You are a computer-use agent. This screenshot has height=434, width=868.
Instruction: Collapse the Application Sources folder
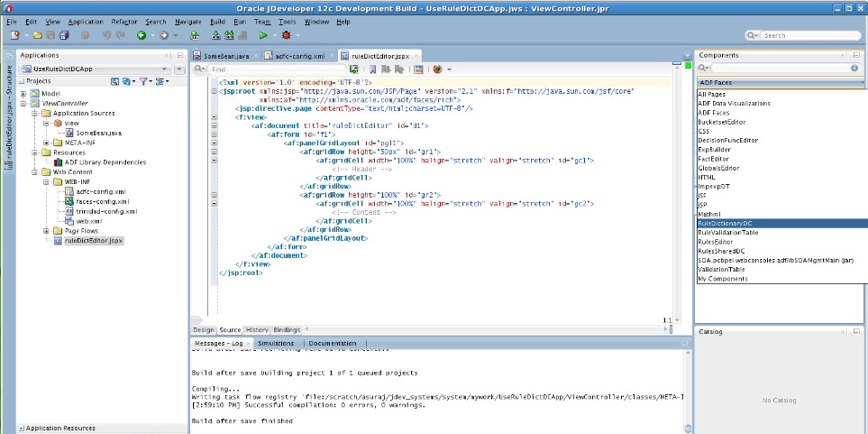point(33,113)
